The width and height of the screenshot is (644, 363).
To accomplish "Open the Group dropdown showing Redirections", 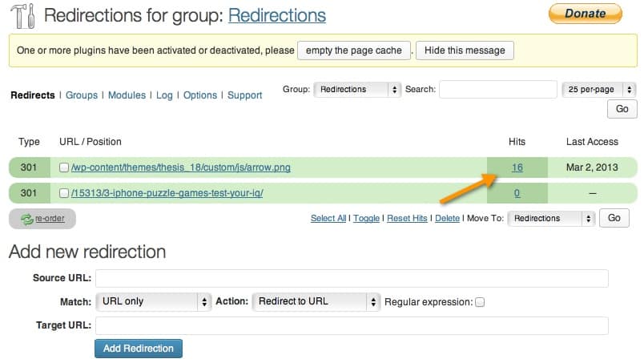I will 357,89.
